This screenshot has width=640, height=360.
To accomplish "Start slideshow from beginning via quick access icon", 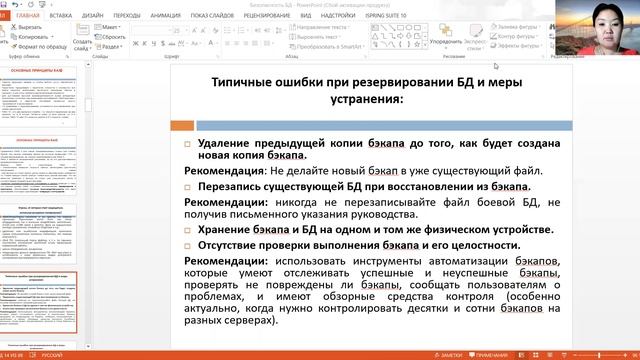I will pos(42,4).
